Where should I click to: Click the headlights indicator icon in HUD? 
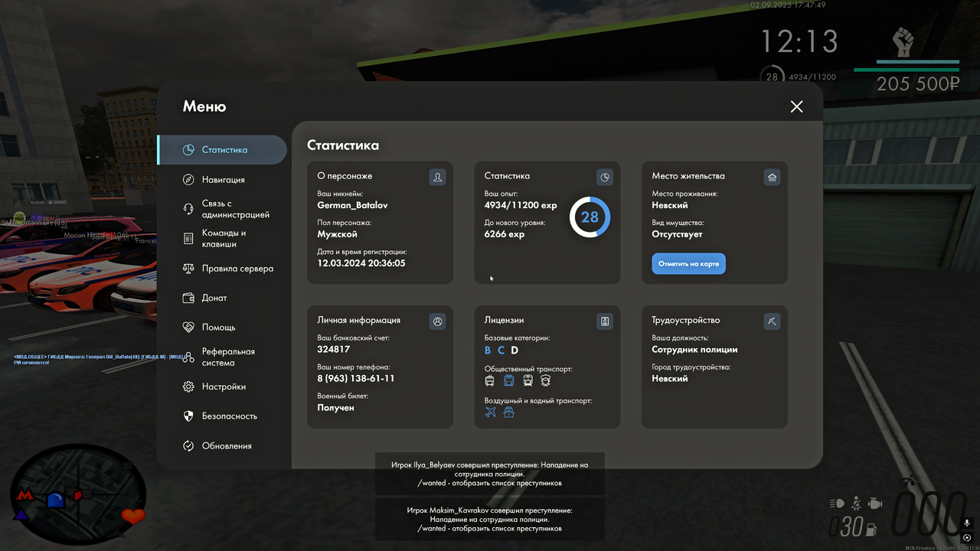(837, 504)
